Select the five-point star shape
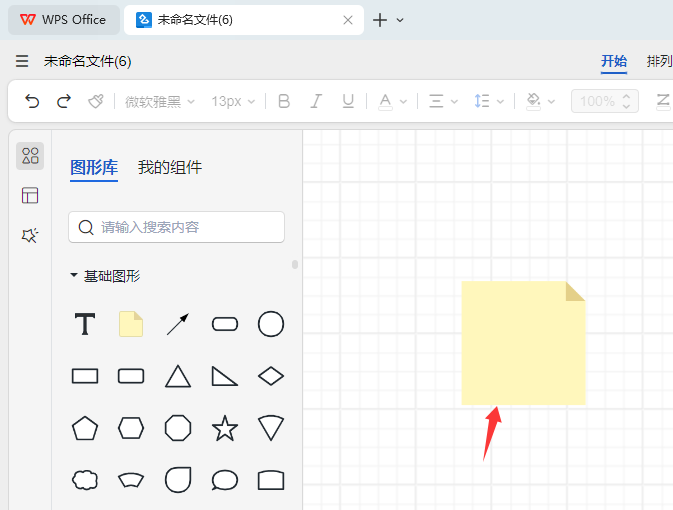673x510 pixels. [224, 428]
